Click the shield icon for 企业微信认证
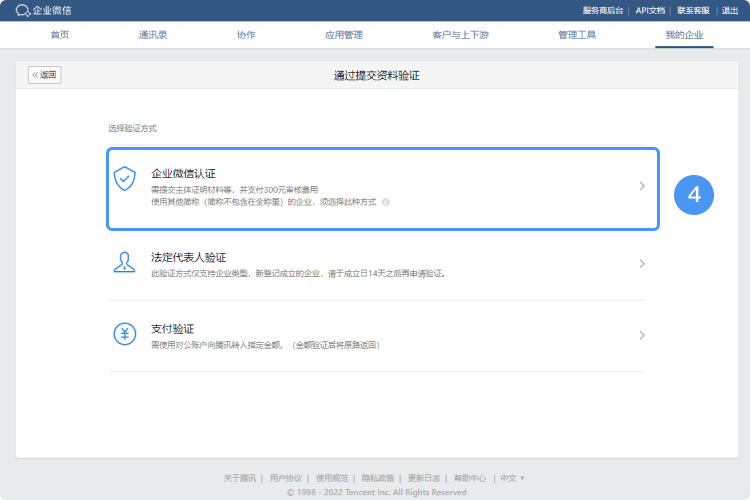 coord(125,178)
